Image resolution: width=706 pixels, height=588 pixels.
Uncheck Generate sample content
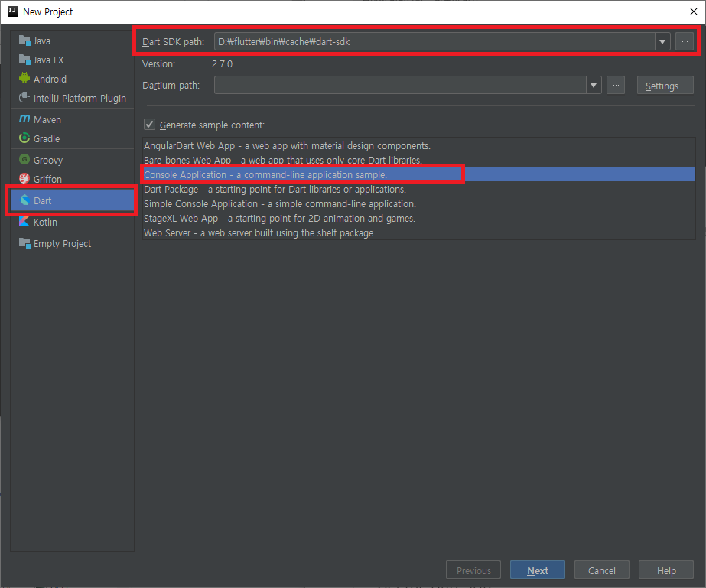click(149, 125)
